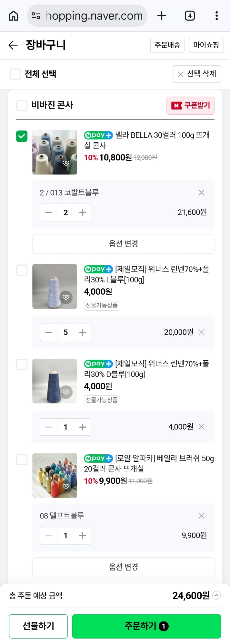The height and width of the screenshot is (644, 230).
Task: Increase quantity of 코발트블루 yarn
Action: pos(83,213)
